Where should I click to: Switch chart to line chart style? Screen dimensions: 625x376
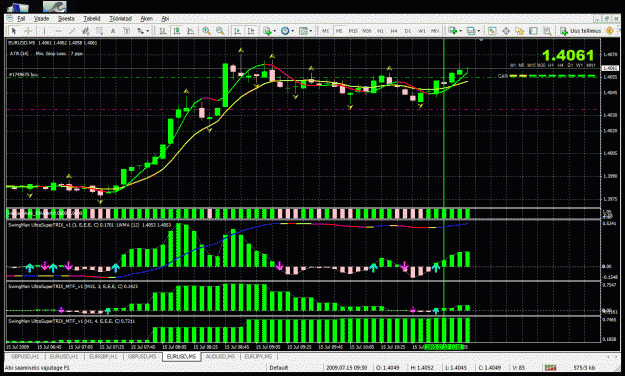(191, 31)
